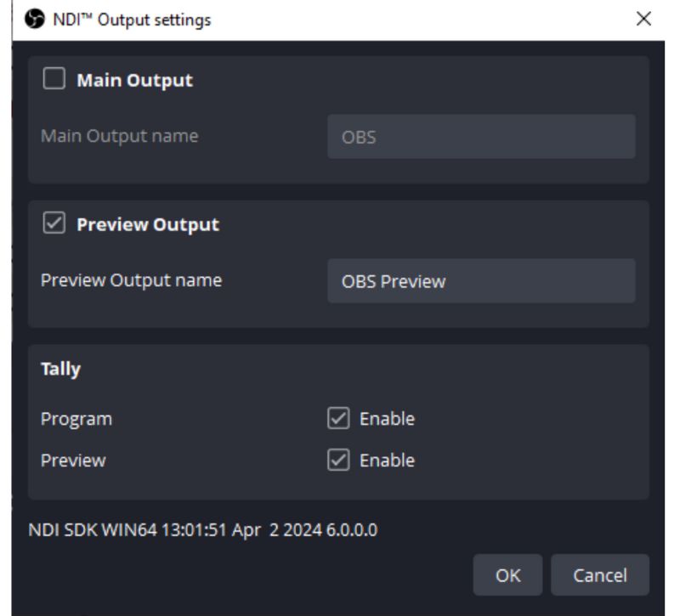Click the Preview Output heading text
The image size is (680, 616).
pyautogui.click(x=148, y=224)
